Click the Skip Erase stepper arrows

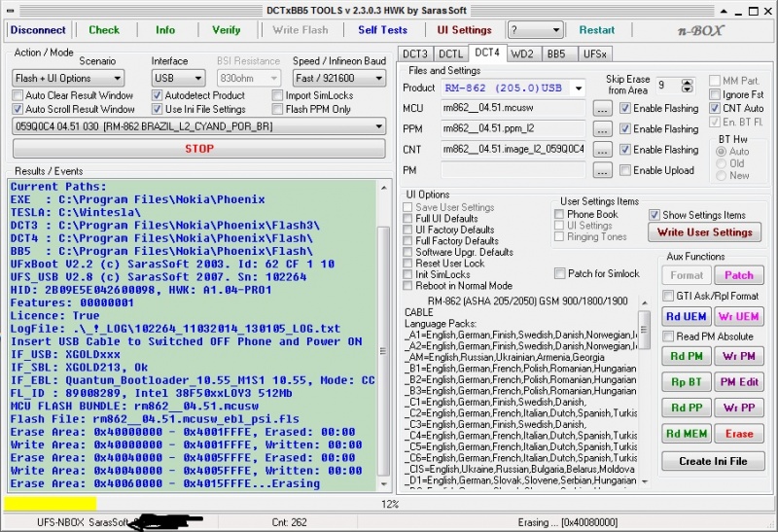click(688, 86)
